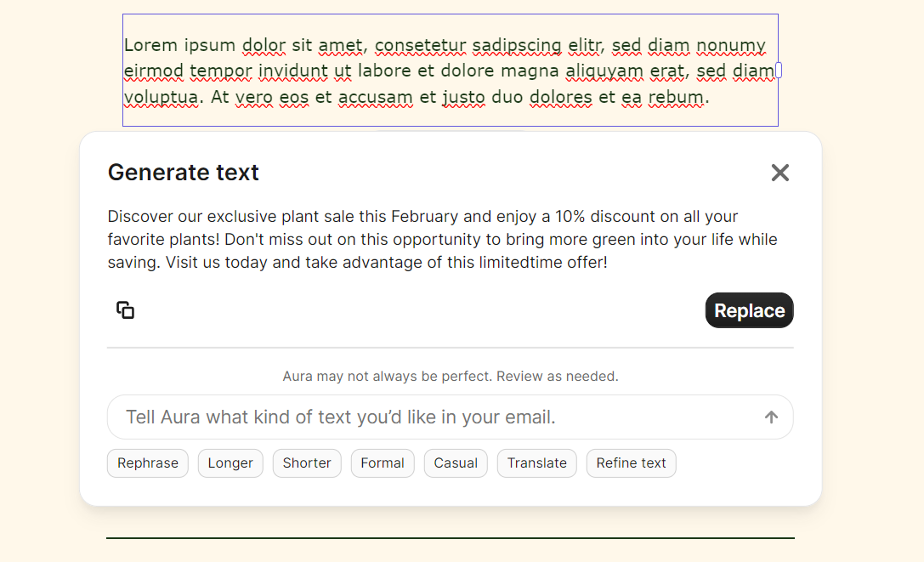This screenshot has width=924, height=562.
Task: Select the Refine text option
Action: click(x=631, y=463)
